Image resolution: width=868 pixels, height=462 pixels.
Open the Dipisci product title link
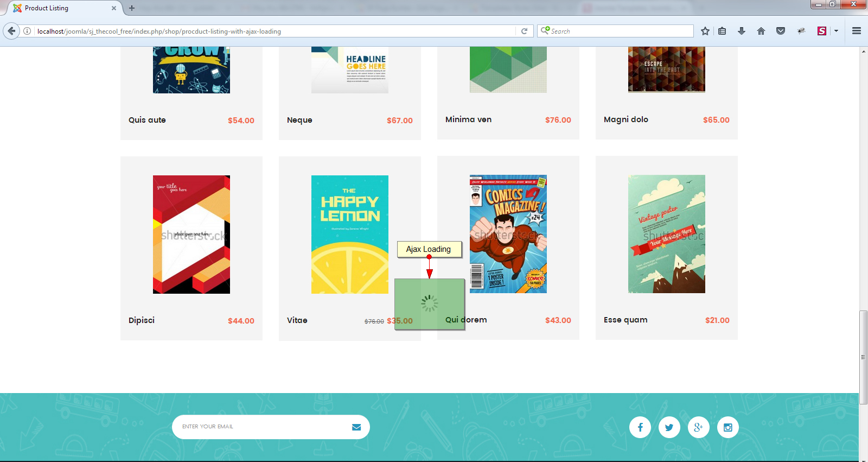pyautogui.click(x=142, y=320)
